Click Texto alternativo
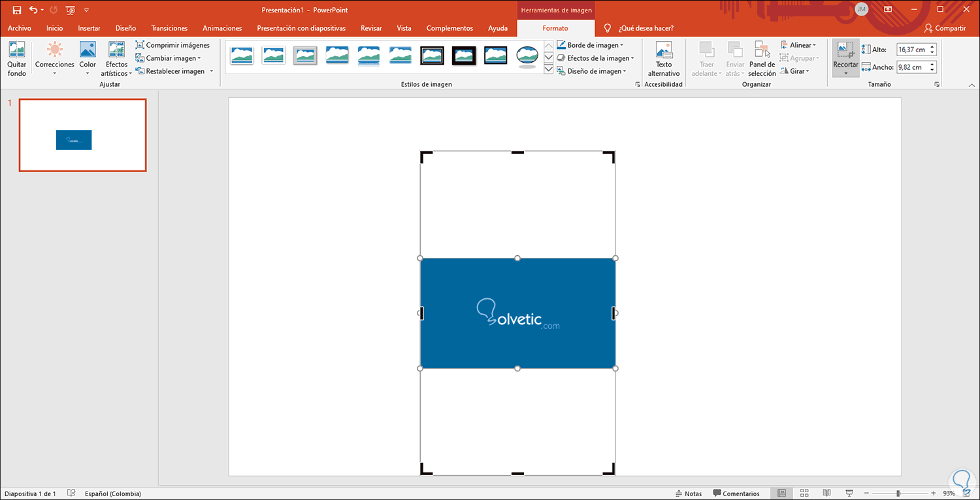The width and height of the screenshot is (980, 500). coord(664,59)
